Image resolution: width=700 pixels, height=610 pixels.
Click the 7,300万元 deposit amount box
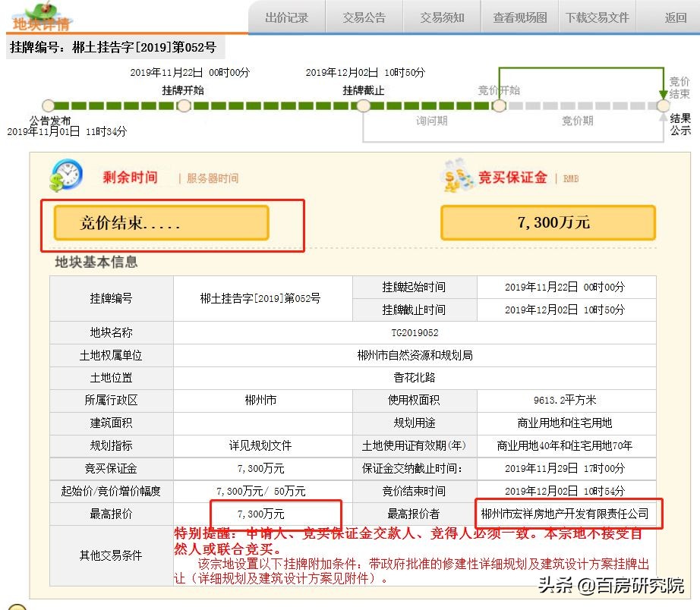tap(547, 221)
